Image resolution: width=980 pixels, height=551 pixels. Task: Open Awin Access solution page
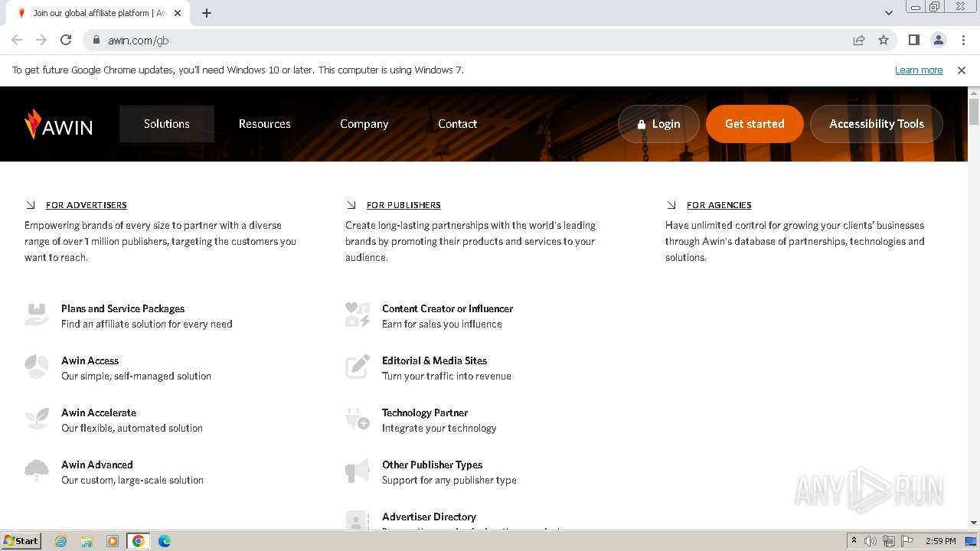(90, 360)
